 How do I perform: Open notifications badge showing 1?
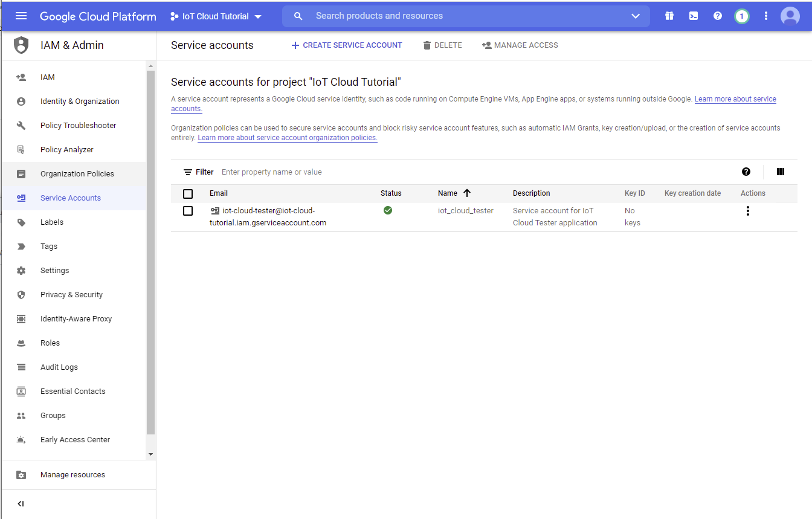point(742,16)
